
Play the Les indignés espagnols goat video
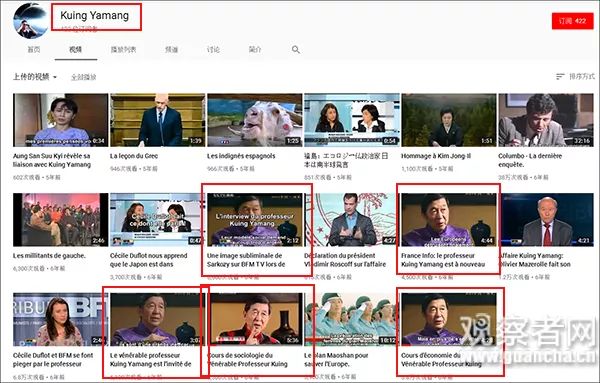[x=254, y=120]
